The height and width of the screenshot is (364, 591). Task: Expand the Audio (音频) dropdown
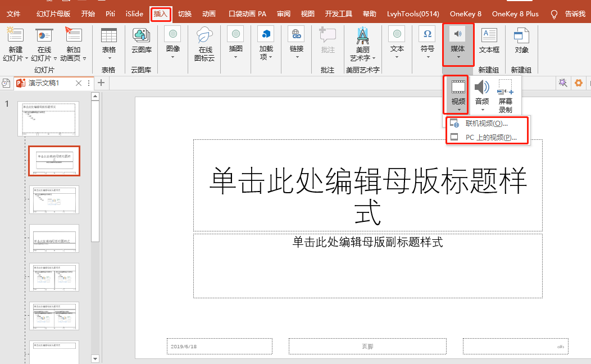tap(482, 95)
